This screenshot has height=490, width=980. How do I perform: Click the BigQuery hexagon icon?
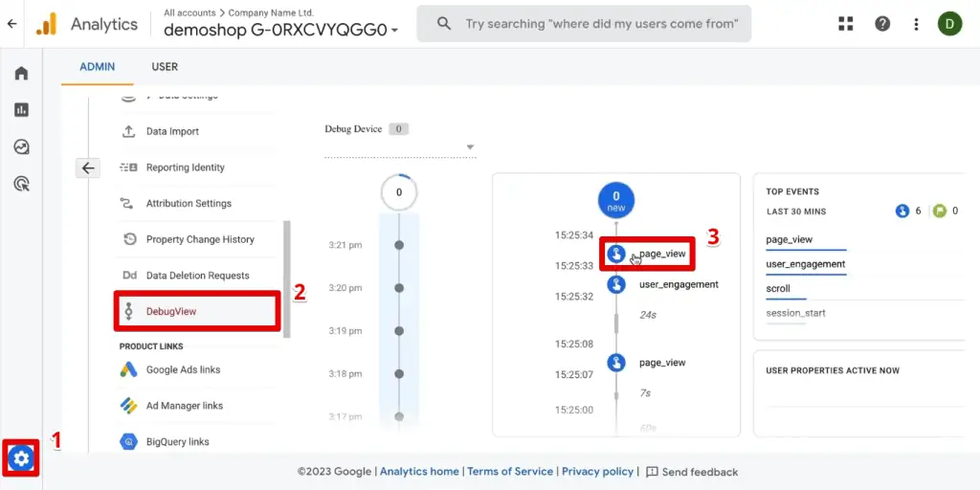click(128, 442)
